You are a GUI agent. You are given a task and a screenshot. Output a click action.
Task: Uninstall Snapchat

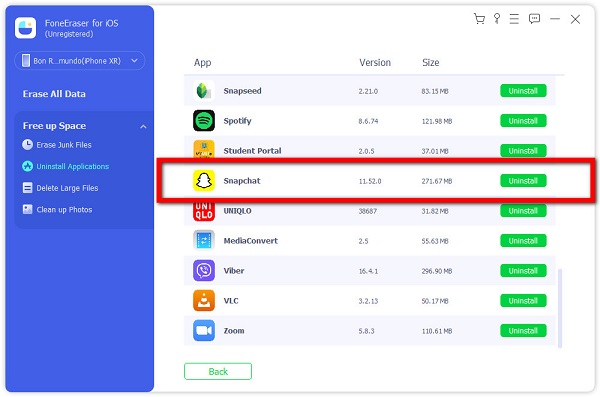[x=523, y=181]
